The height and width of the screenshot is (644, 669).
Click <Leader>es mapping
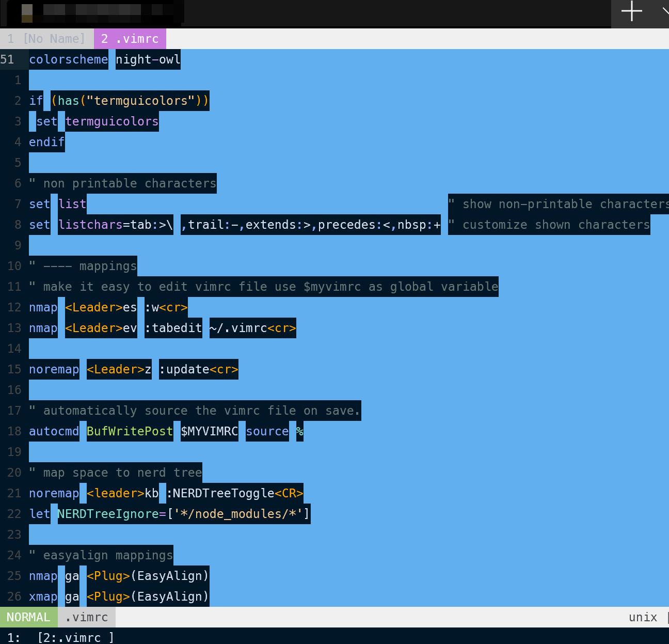click(101, 307)
